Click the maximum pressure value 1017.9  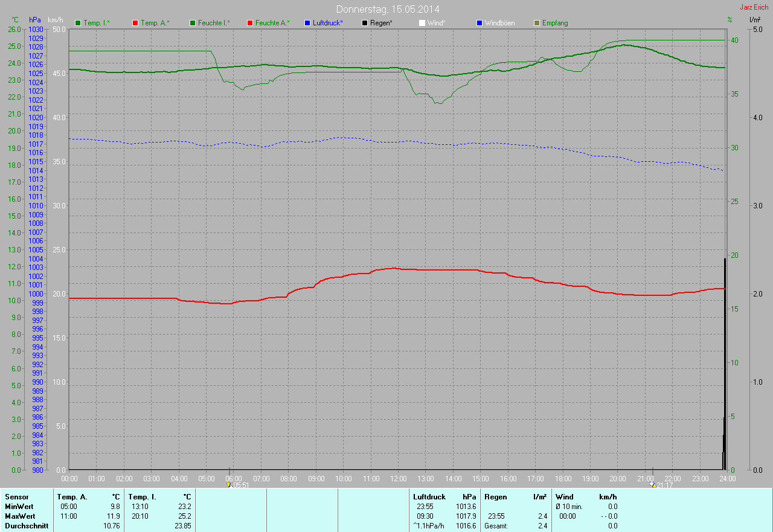(466, 516)
